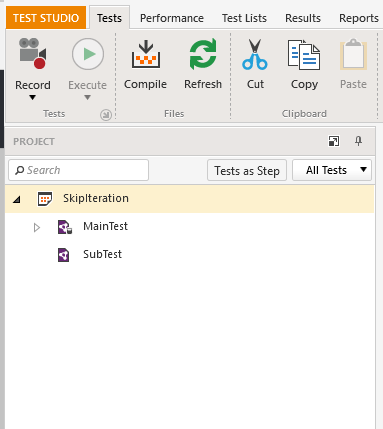The image size is (383, 429).
Task: Switch to the Performance tab
Action: click(172, 18)
